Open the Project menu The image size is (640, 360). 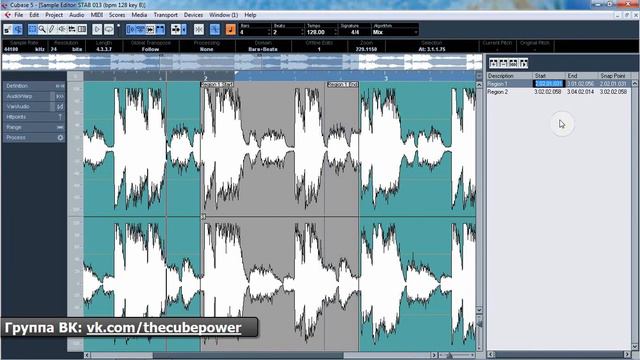point(54,15)
